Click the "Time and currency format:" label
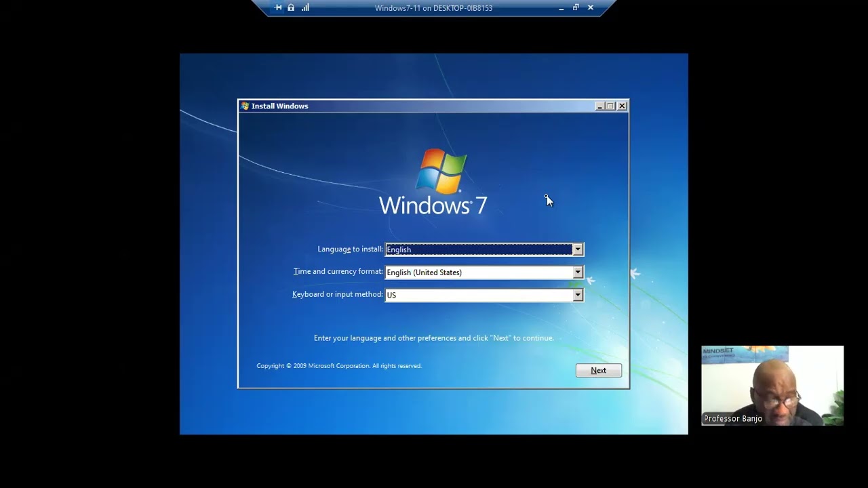868x488 pixels. click(338, 272)
